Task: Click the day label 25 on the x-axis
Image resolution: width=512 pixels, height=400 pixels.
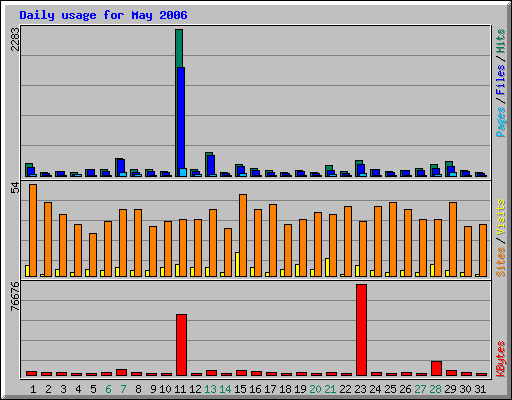Action: coord(390,389)
